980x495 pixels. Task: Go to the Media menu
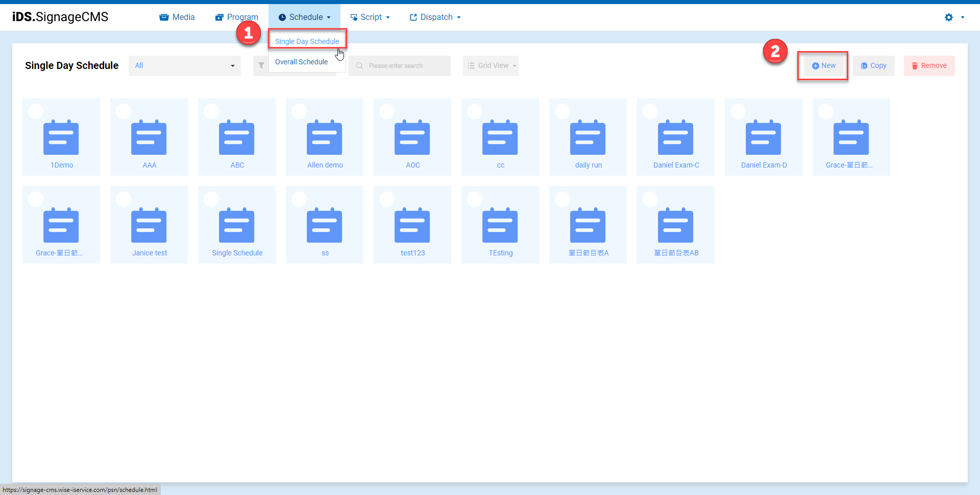(177, 17)
